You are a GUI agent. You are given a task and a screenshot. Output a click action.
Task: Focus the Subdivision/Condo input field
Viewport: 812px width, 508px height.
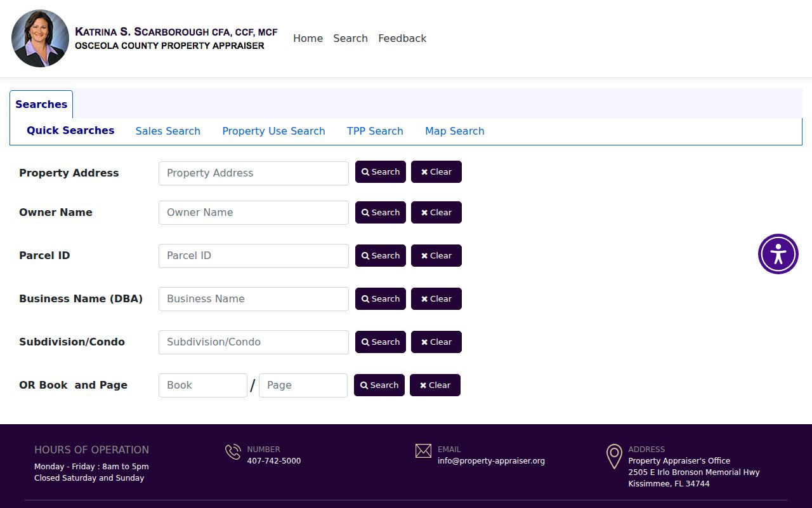(x=254, y=342)
